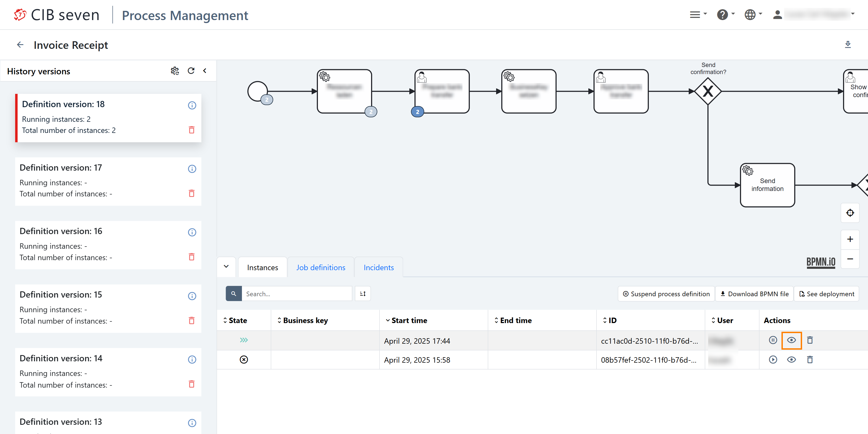This screenshot has width=868, height=434.
Task: Show info for Definition version 14
Action: 192,359
